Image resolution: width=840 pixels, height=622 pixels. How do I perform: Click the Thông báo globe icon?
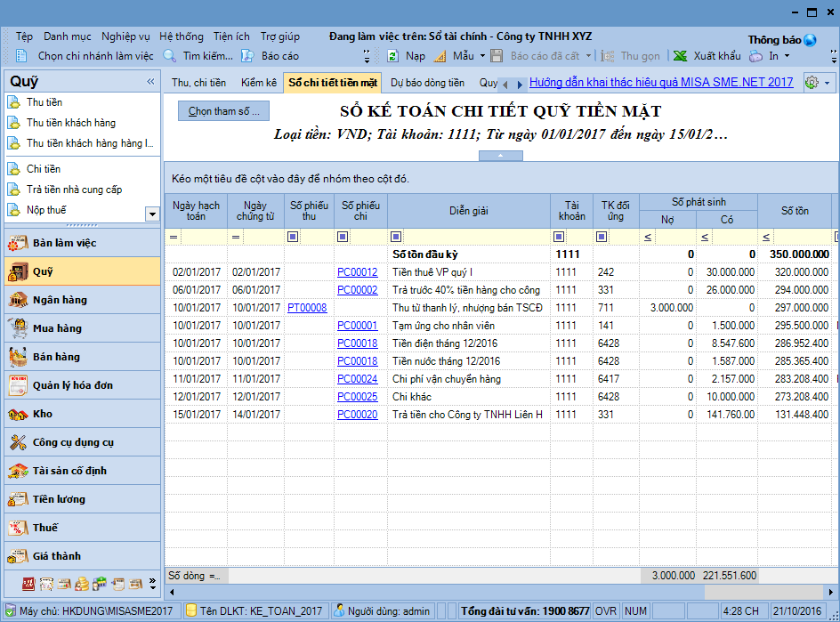point(810,40)
